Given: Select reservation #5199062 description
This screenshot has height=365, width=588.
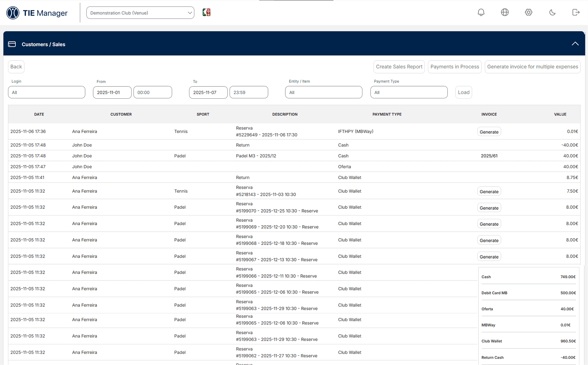Looking at the screenshot, I should pos(277,352).
